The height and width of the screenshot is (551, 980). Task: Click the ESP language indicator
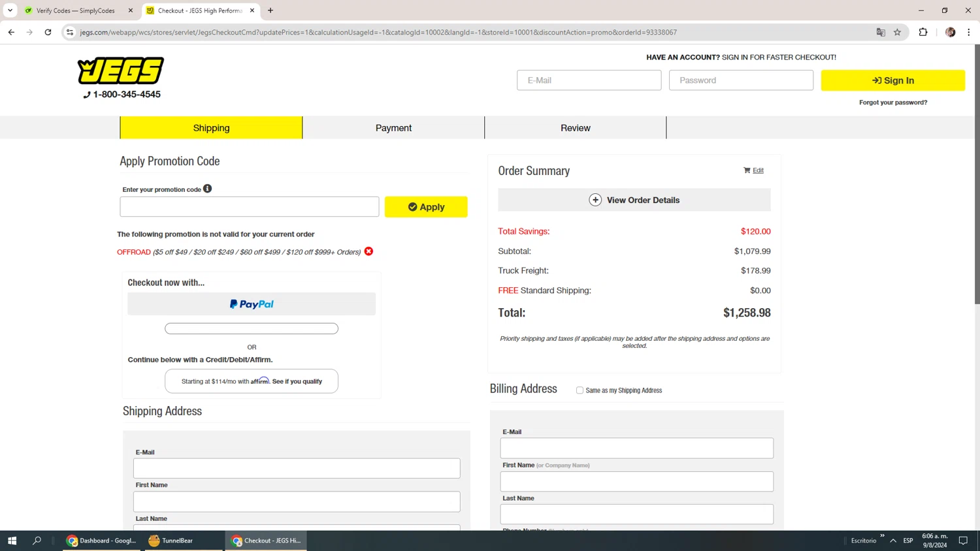coord(908,541)
